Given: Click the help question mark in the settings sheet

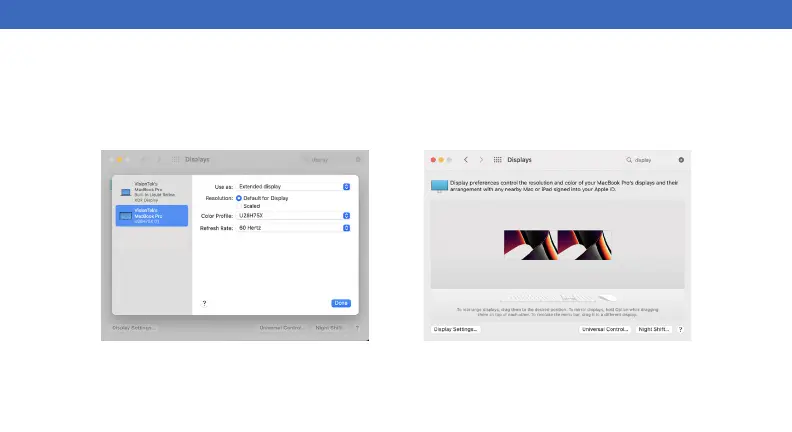Looking at the screenshot, I should pyautogui.click(x=204, y=303).
